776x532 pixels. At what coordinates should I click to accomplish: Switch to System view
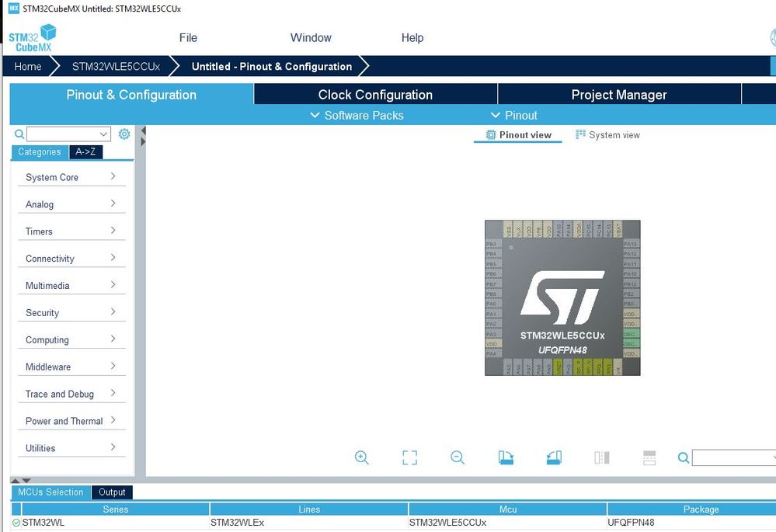click(607, 134)
